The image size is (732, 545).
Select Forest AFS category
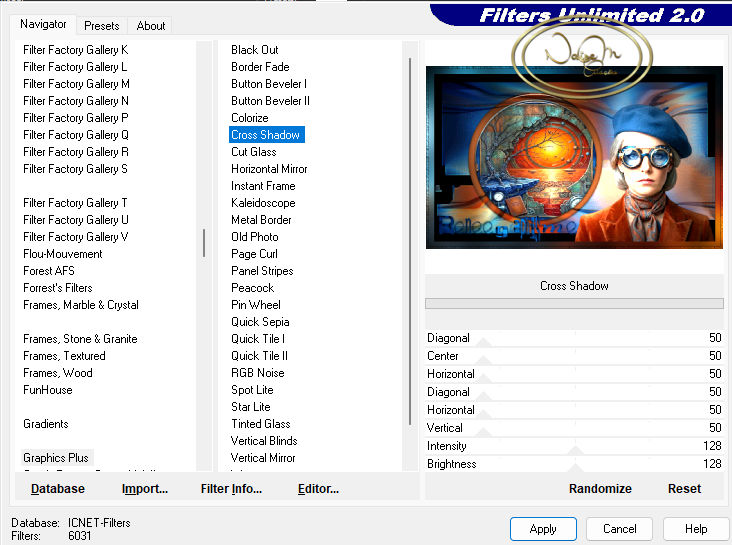49,271
